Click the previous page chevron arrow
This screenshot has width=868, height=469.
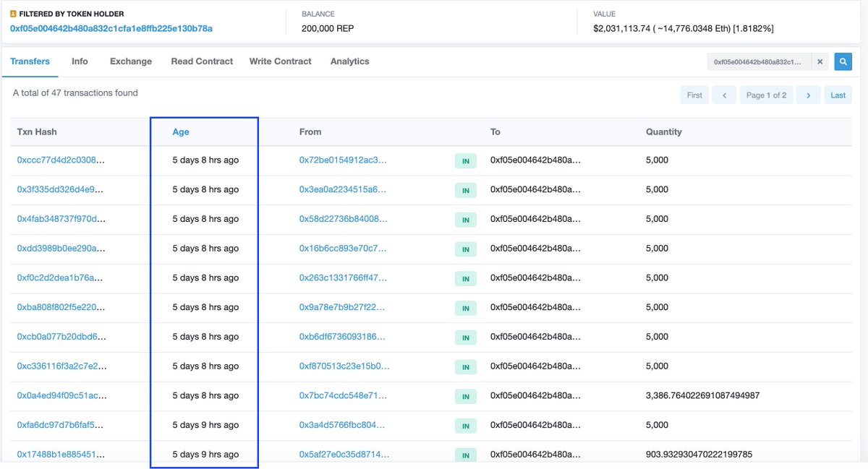(724, 95)
